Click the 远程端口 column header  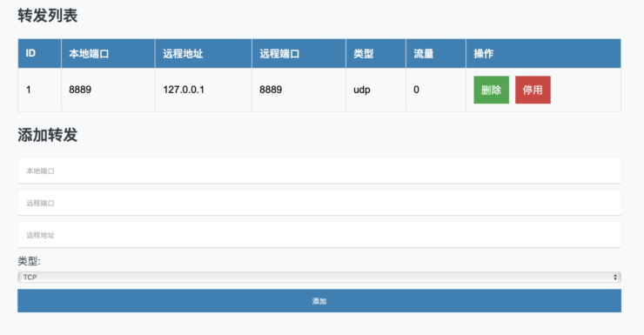click(x=299, y=53)
